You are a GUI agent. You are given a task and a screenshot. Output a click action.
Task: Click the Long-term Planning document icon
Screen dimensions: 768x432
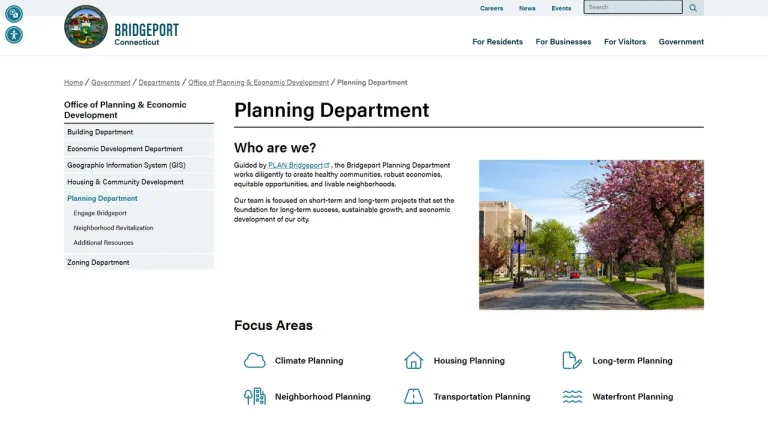click(572, 360)
